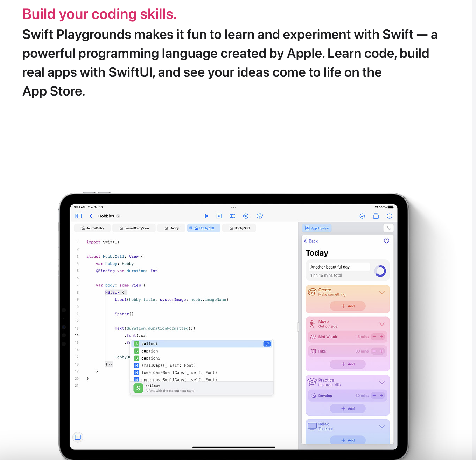The height and width of the screenshot is (460, 476).
Task: Collapse the Practice section chevron
Action: [x=382, y=383]
